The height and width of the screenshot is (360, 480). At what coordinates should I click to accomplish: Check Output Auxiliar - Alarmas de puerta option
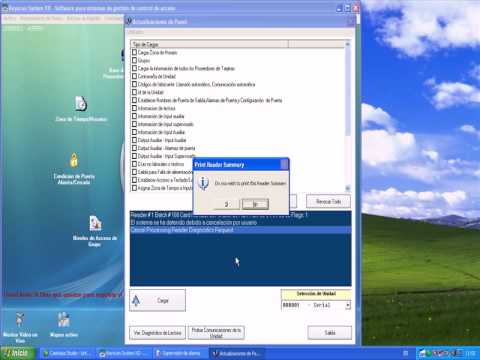tap(134, 148)
